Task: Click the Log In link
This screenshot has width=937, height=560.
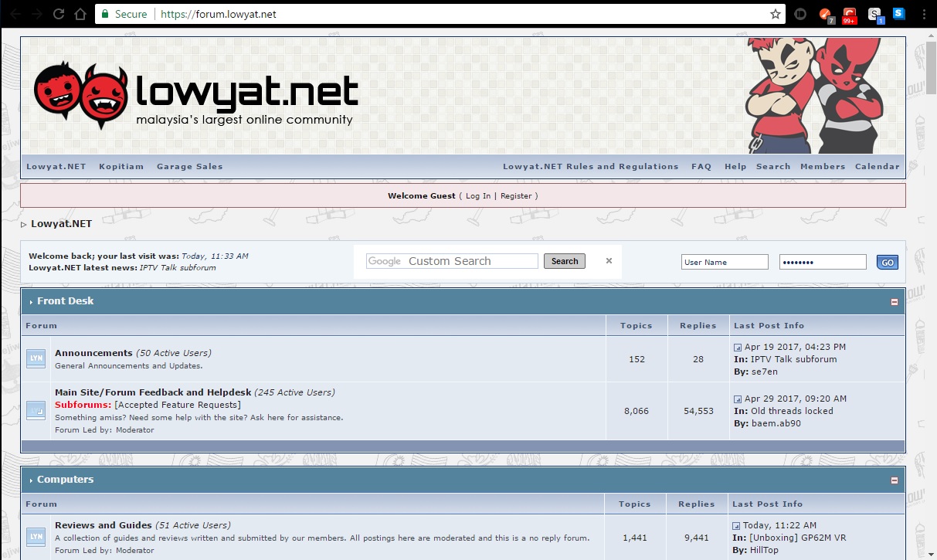Action: [478, 196]
